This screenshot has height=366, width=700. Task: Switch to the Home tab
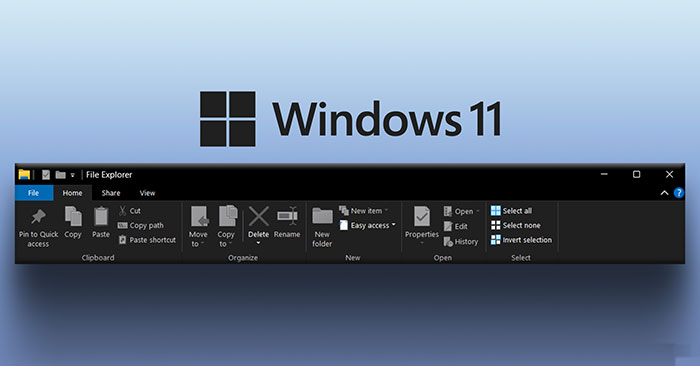(x=72, y=193)
